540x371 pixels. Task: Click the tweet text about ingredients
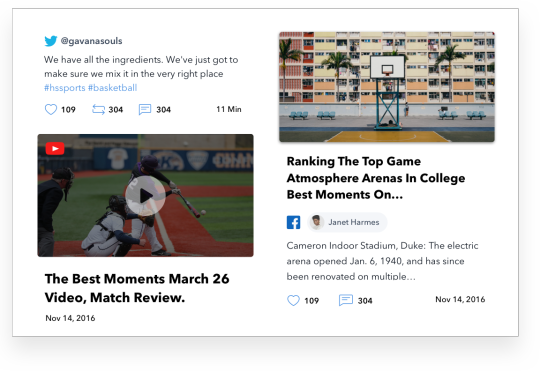click(x=141, y=67)
